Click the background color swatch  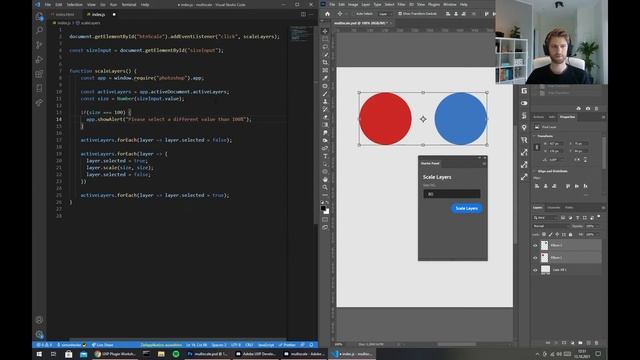pyautogui.click(x=327, y=211)
